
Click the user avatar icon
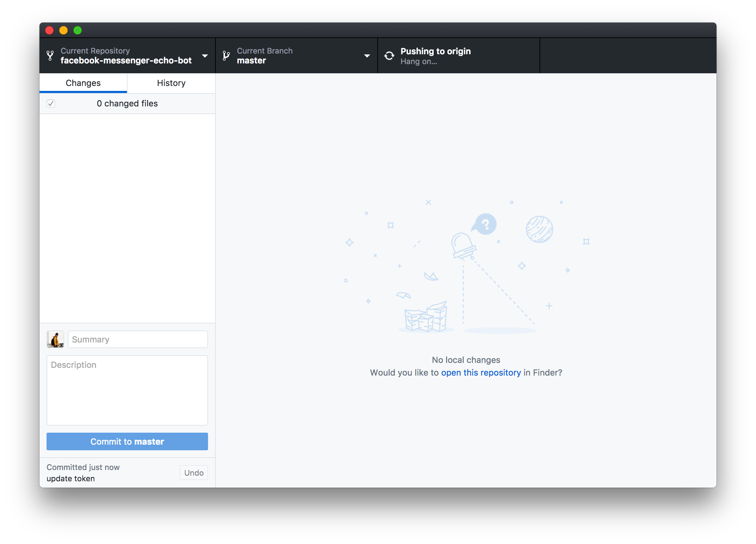coord(55,339)
